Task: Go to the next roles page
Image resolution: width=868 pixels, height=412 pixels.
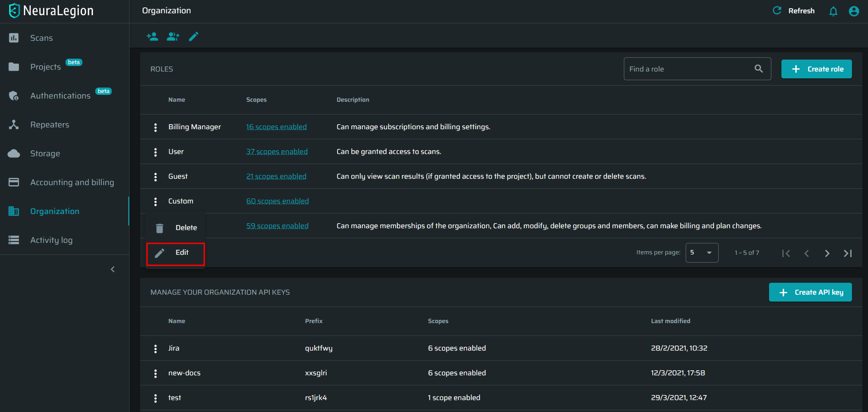Action: tap(827, 253)
